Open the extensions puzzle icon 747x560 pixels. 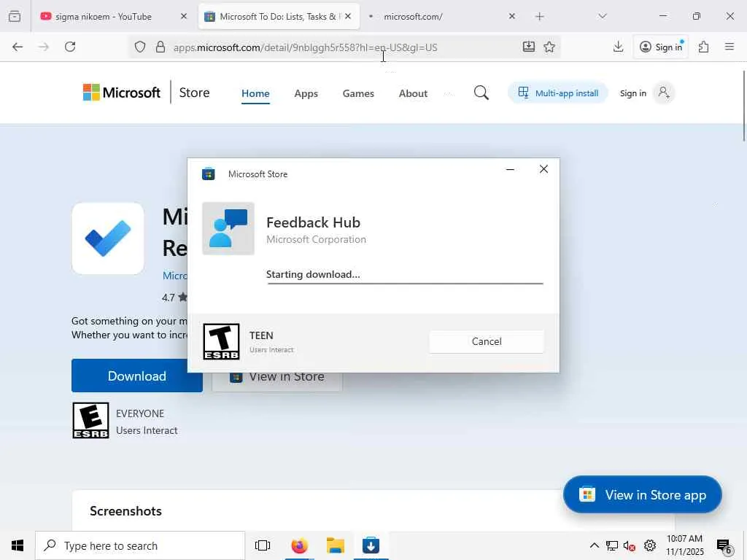[x=704, y=47]
